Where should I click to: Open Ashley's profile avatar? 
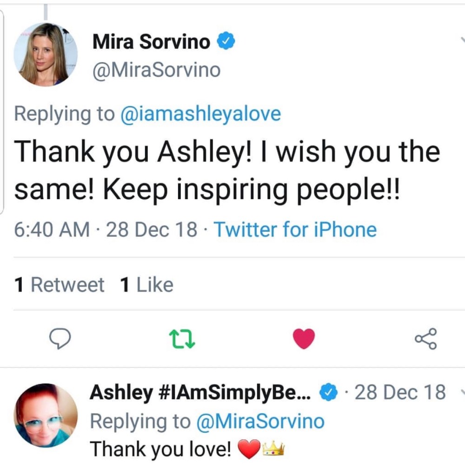coord(46,415)
